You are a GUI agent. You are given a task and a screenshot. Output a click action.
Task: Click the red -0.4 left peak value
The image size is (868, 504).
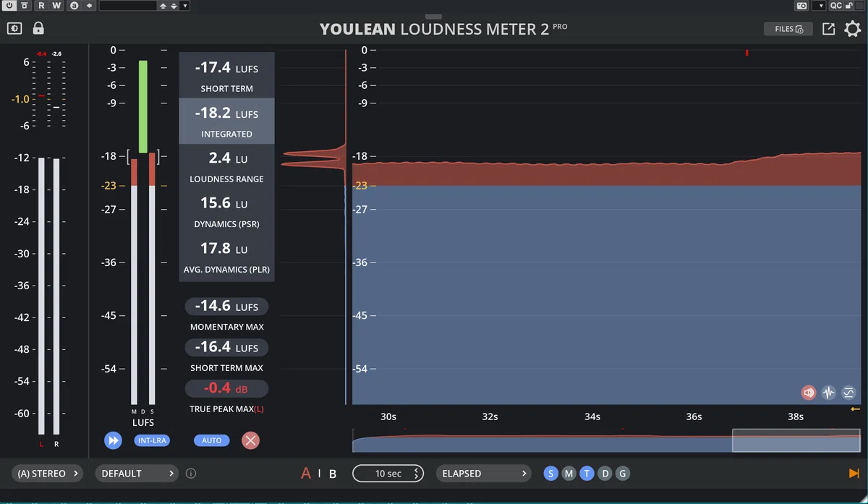(41, 54)
